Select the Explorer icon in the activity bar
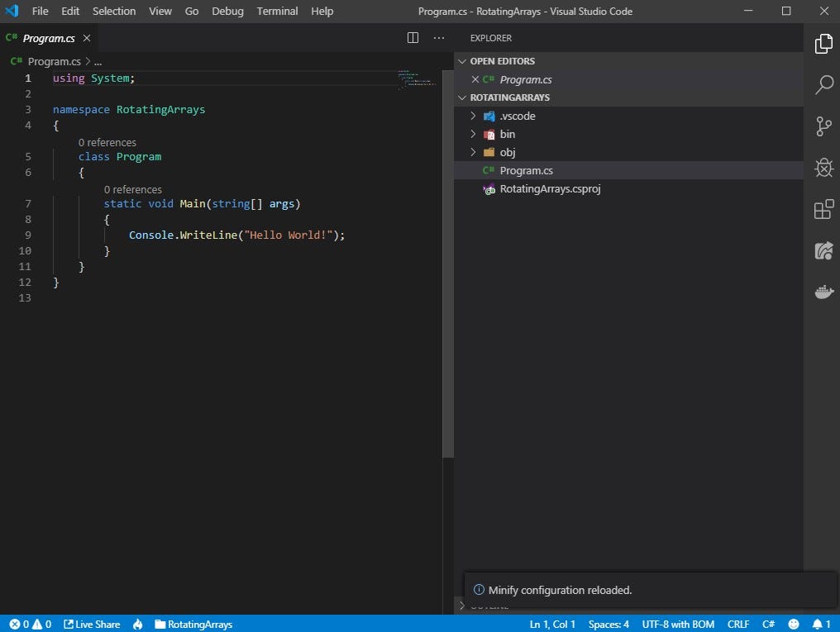The image size is (840, 632). click(823, 44)
